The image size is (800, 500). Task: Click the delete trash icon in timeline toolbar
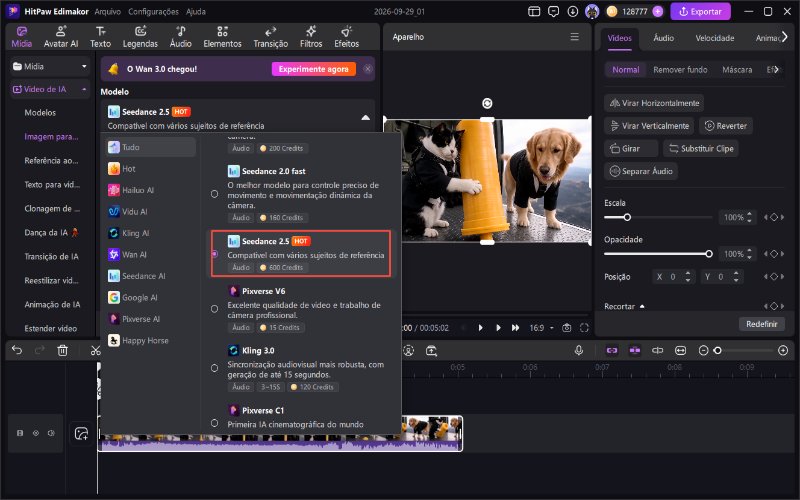62,351
